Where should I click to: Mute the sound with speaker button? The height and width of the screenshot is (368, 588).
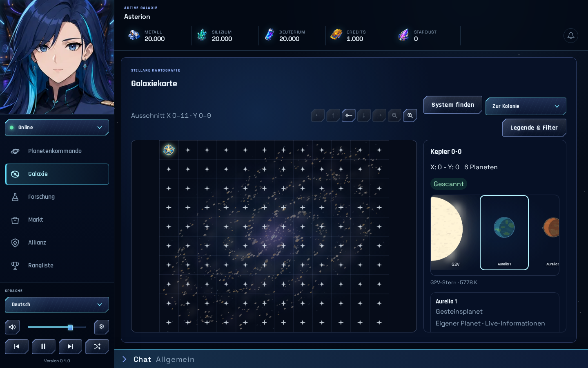click(12, 327)
